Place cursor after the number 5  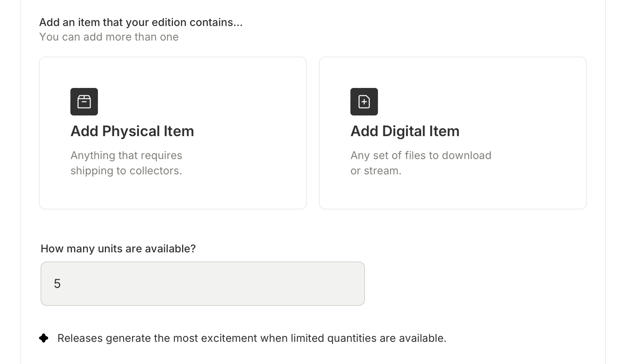61,284
